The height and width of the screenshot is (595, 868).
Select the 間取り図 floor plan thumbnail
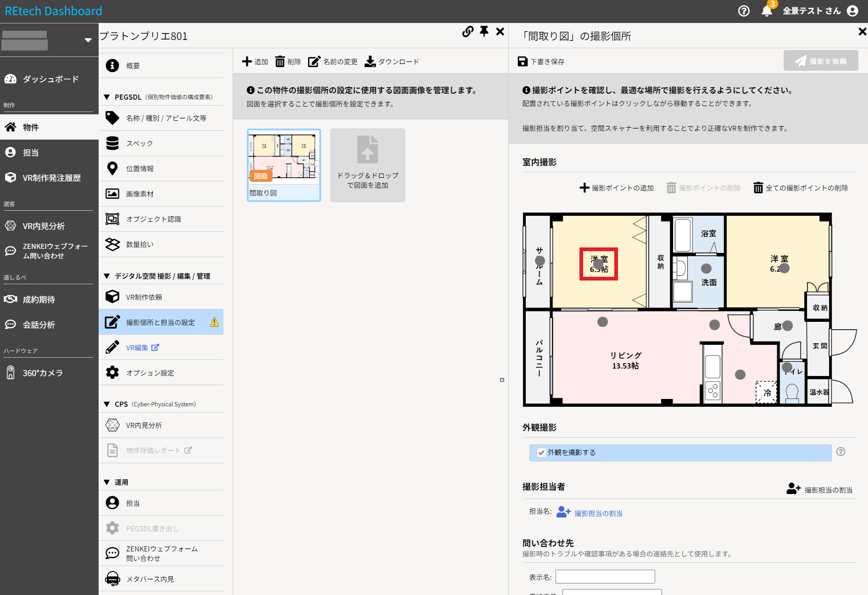pyautogui.click(x=284, y=165)
